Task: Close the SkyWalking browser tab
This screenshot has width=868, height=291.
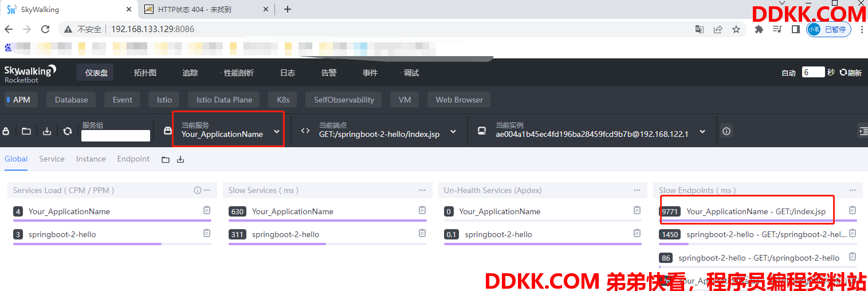Action: pos(128,9)
